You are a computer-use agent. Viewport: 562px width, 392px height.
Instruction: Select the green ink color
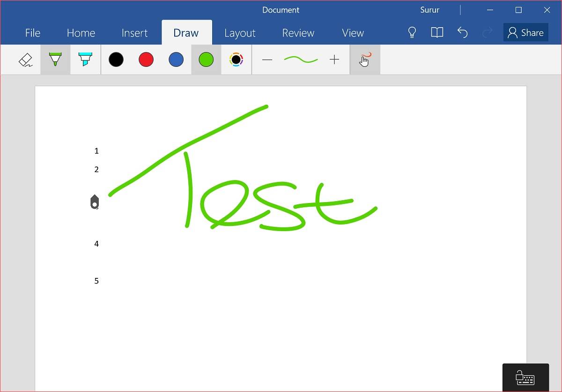click(x=206, y=59)
